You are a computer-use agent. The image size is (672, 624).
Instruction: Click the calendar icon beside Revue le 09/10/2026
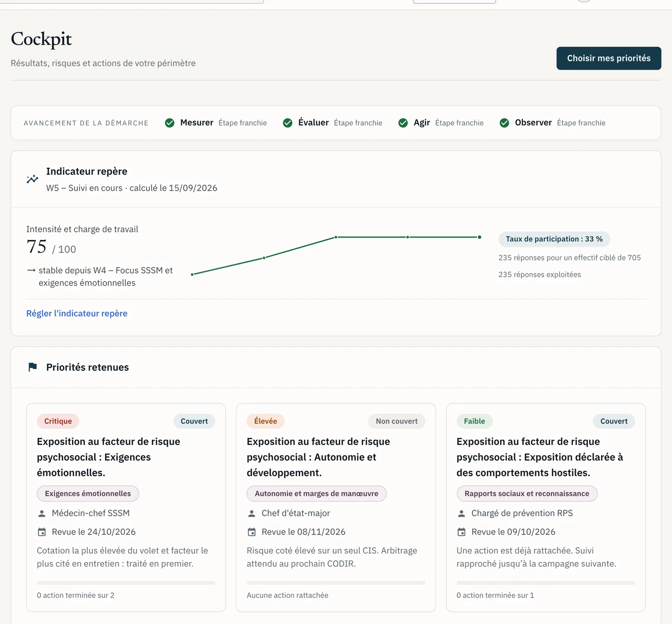(x=462, y=532)
